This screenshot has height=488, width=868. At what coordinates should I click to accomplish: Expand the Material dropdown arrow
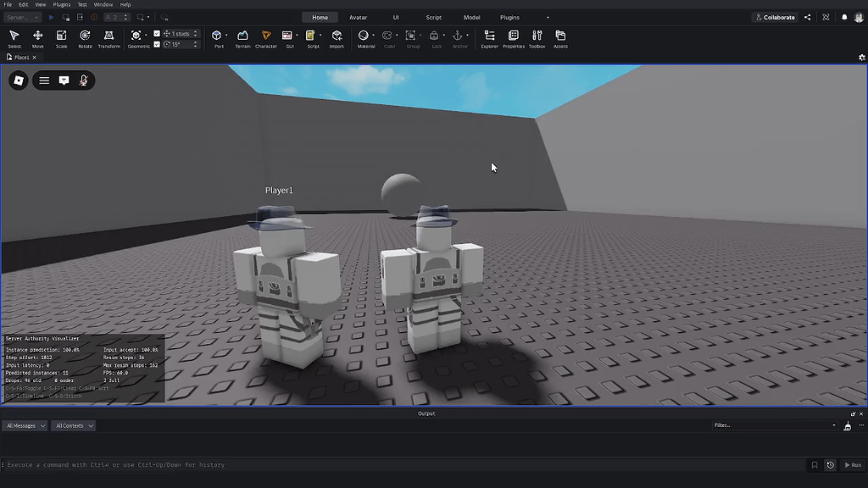pyautogui.click(x=373, y=36)
